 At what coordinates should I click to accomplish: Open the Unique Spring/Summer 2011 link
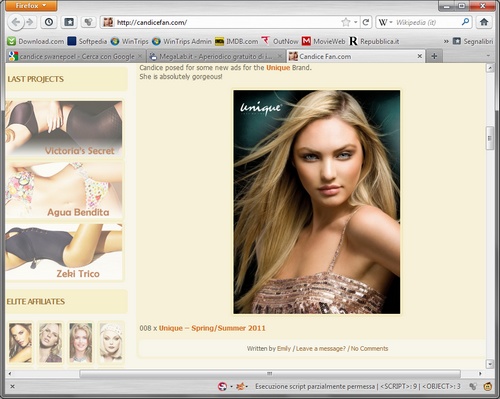point(212,328)
